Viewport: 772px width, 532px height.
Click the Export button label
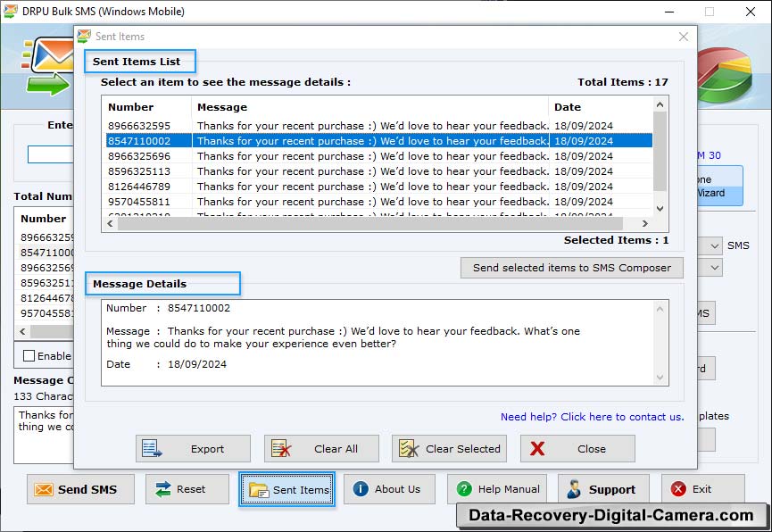(207, 449)
